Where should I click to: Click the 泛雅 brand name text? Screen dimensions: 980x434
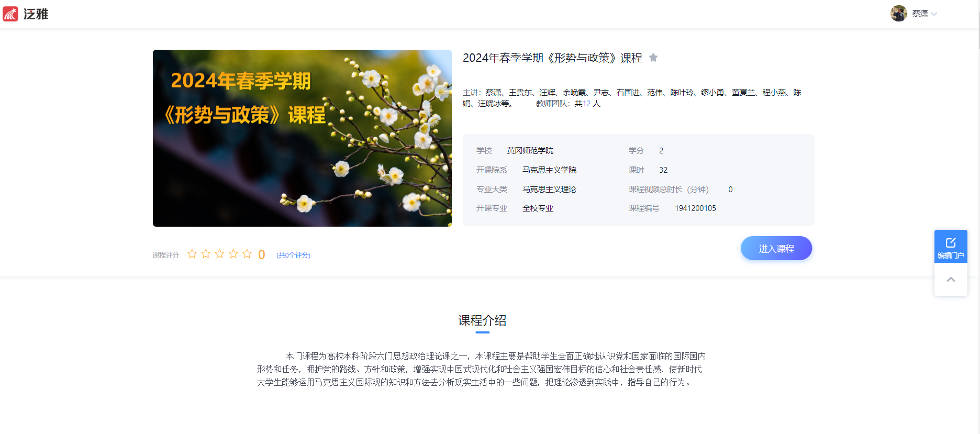pos(36,14)
